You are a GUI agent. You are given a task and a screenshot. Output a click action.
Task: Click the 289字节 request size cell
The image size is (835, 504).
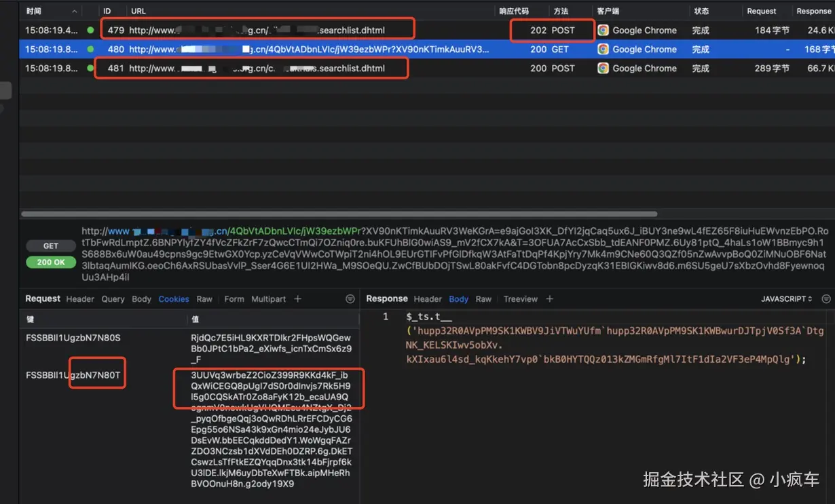click(x=772, y=69)
